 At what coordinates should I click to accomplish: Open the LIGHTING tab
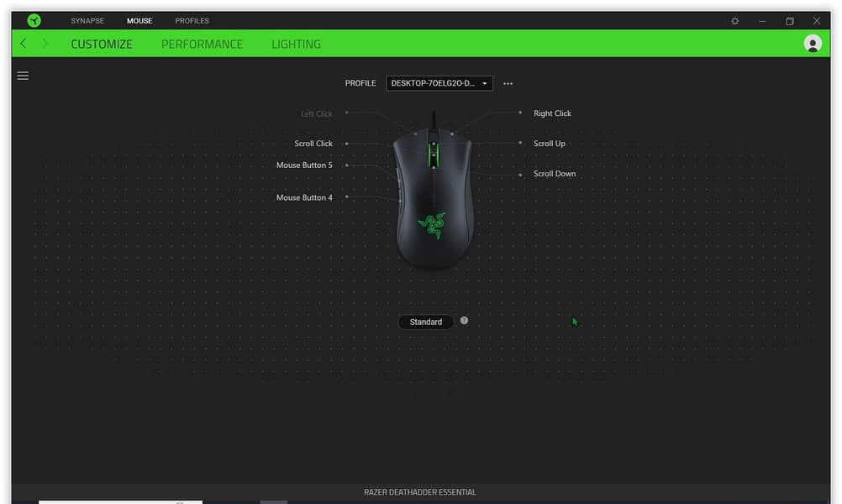point(296,44)
